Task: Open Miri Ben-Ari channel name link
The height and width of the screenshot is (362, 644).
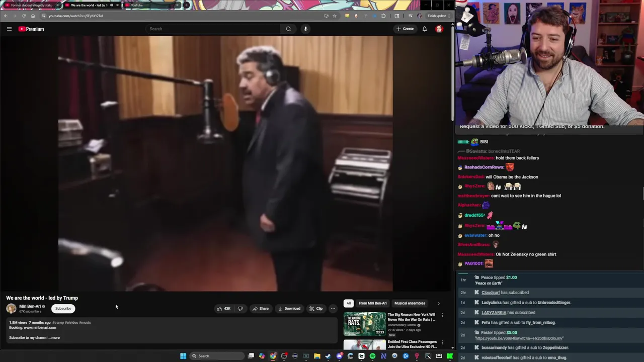Action: (x=30, y=306)
